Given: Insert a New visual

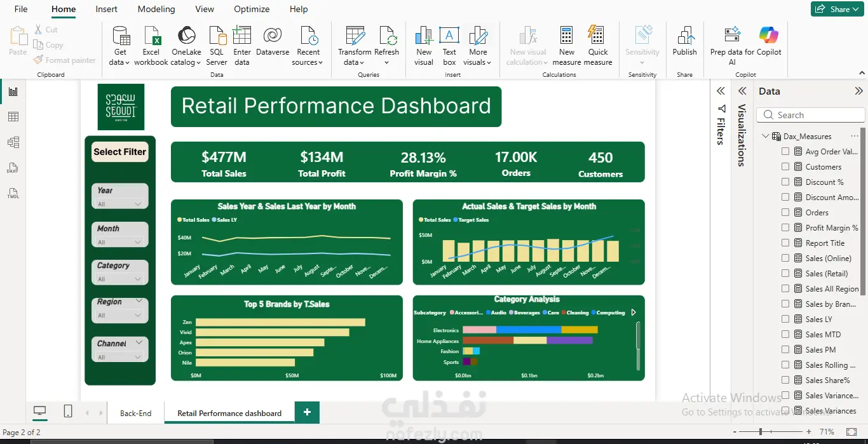Looking at the screenshot, I should click(x=424, y=46).
